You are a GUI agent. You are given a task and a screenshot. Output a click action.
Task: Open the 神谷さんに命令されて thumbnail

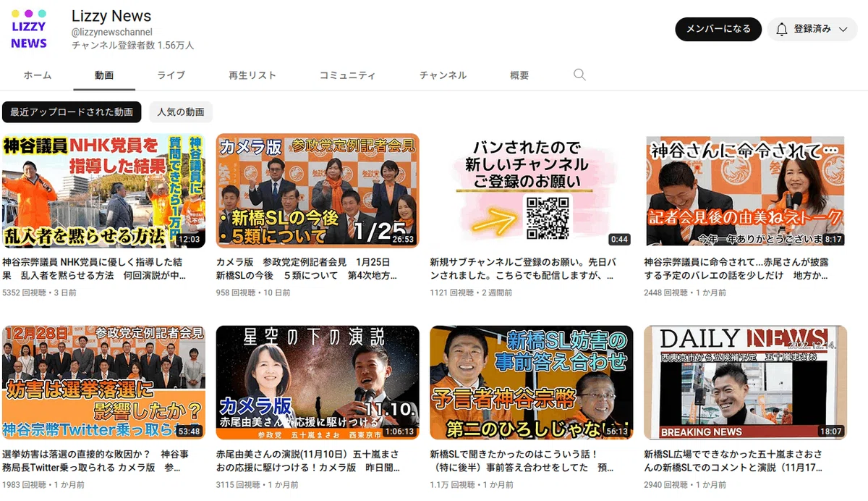[745, 191]
